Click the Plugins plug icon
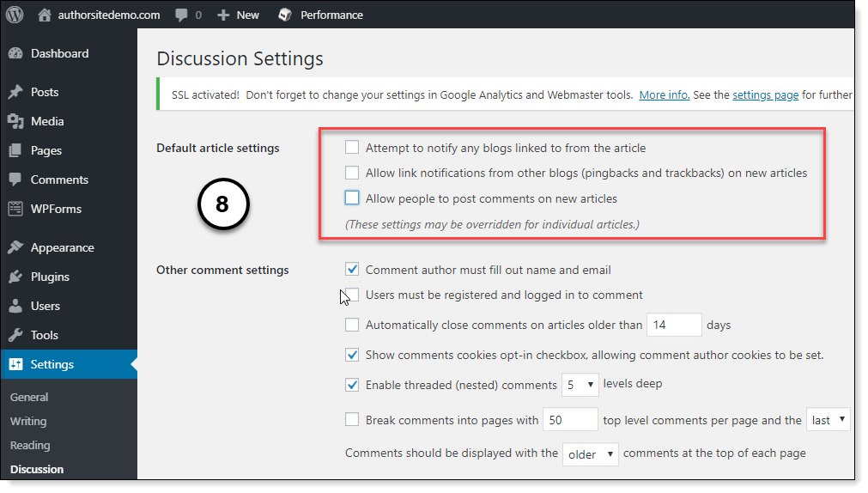Screen dimensions: 868x493 point(15,277)
